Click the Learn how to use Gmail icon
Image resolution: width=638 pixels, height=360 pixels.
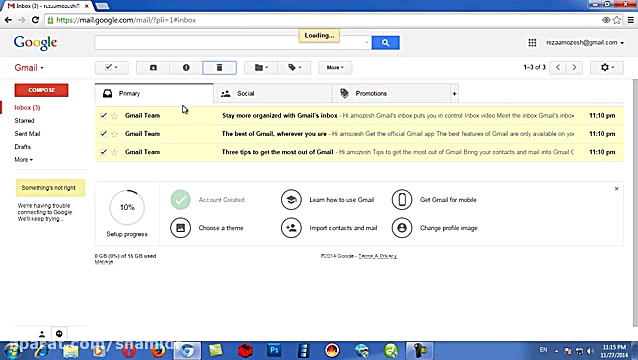[x=291, y=200]
